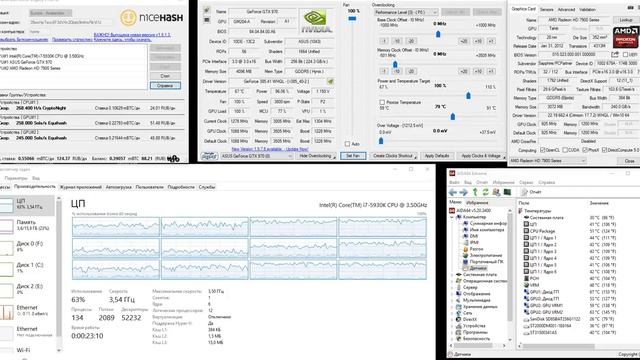The height and width of the screenshot is (360, 640).
Task: Click AIDA64 refresh icon
Action: click(x=485, y=192)
